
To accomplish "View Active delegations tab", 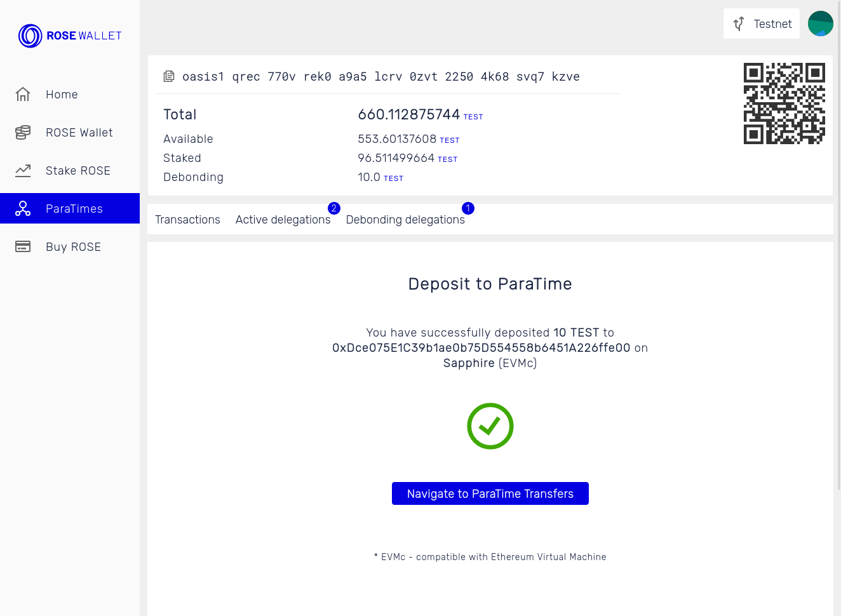I will pyautogui.click(x=283, y=219).
